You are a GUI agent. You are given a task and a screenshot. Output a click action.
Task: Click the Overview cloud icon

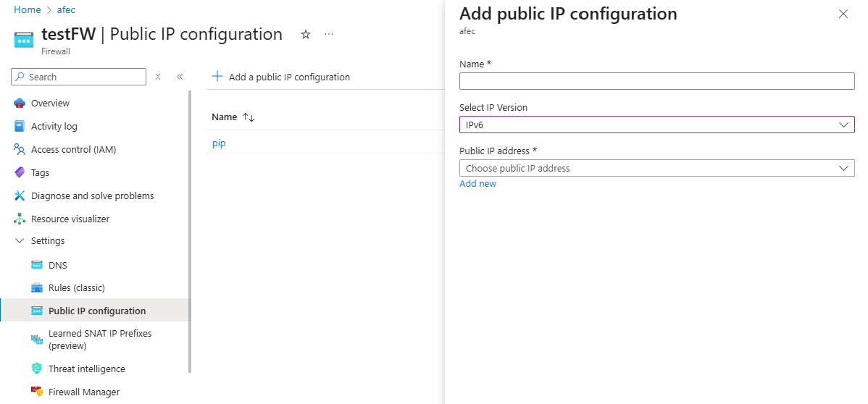[x=20, y=103]
